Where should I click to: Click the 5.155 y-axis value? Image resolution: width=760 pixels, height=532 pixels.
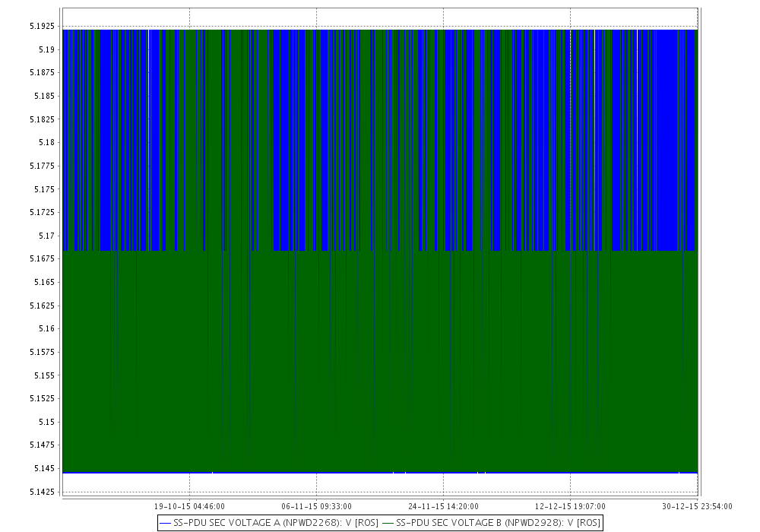(x=45, y=375)
